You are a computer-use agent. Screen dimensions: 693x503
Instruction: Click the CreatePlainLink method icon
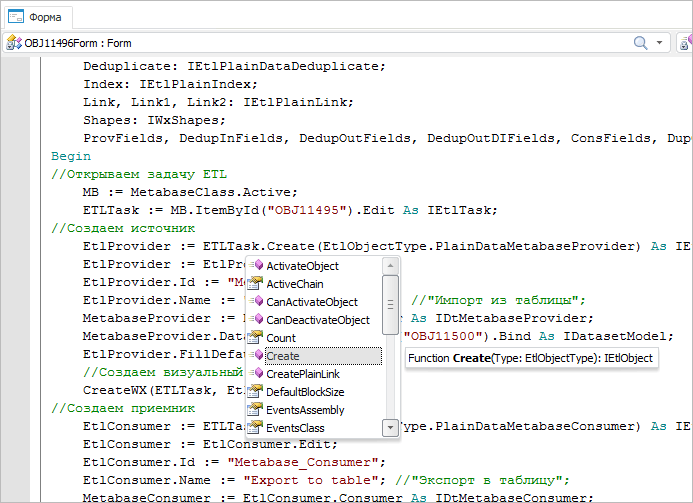tap(255, 374)
